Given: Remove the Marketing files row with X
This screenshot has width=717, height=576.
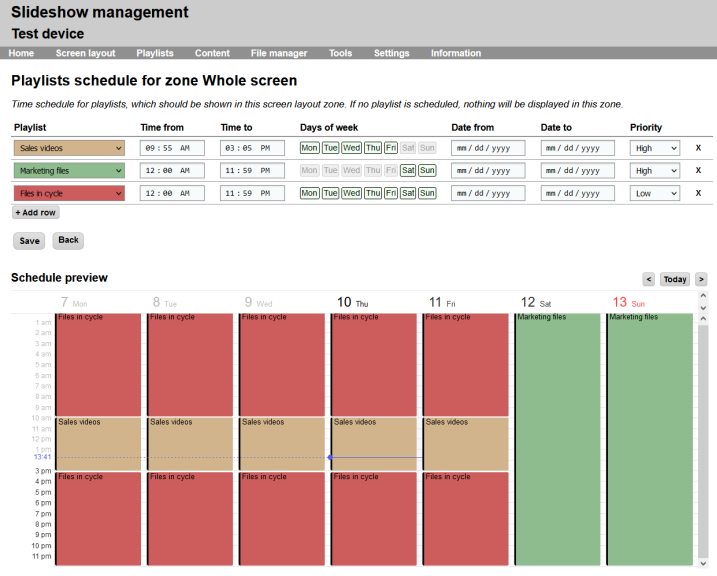Looking at the screenshot, I should click(x=698, y=171).
